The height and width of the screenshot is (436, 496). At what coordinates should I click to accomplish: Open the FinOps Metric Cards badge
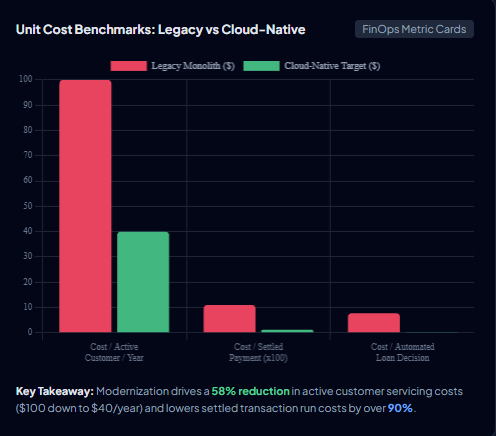pyautogui.click(x=414, y=29)
